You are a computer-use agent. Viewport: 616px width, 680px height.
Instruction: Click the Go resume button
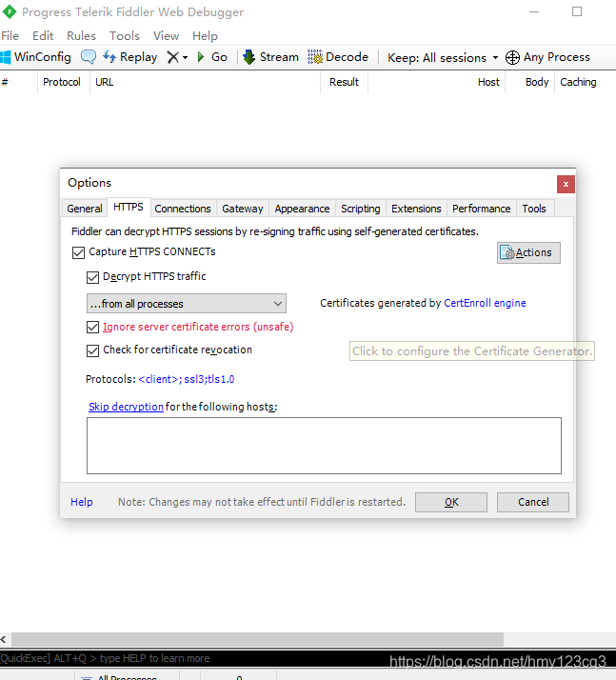[x=212, y=57]
